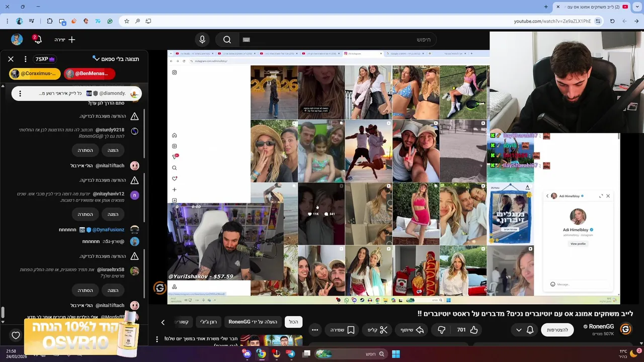Save video to playlist (שמירה)
The image size is (644, 362).
[x=343, y=330]
